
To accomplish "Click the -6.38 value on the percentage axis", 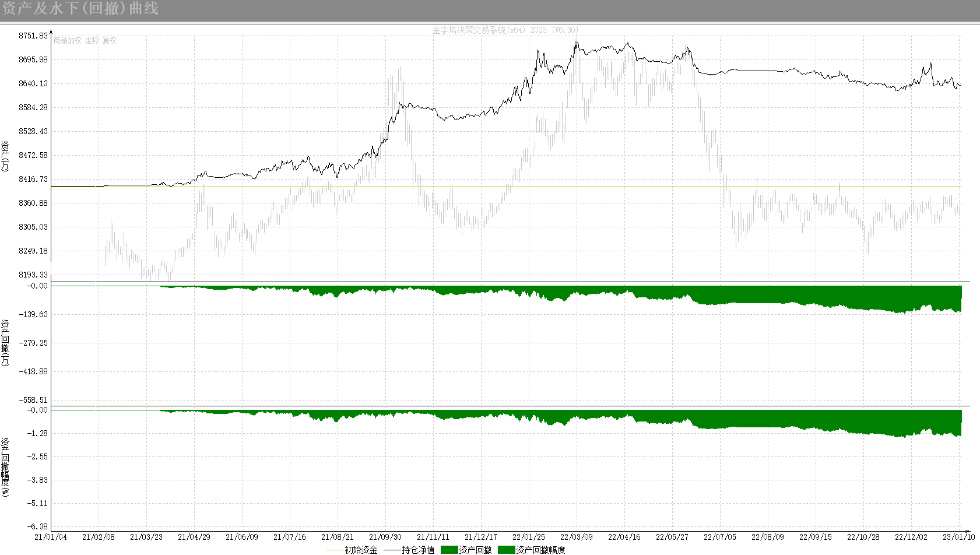I will click(x=37, y=526).
